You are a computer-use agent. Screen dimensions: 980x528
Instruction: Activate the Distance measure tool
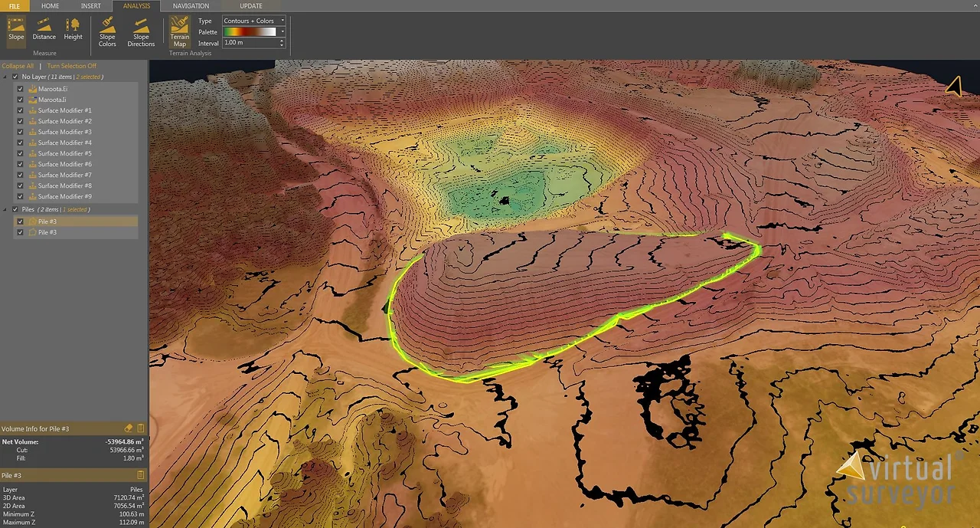44,29
